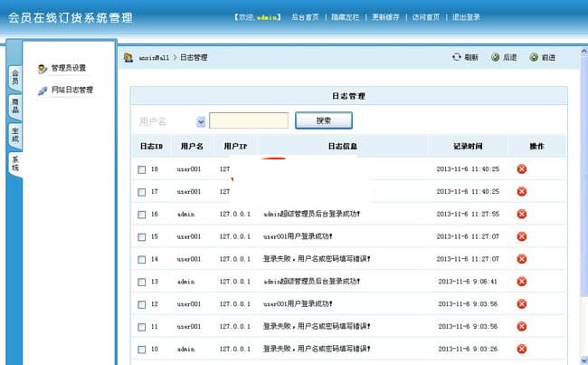Click the 刷新 text link
Viewport: 588px width, 365px height.
coord(471,57)
